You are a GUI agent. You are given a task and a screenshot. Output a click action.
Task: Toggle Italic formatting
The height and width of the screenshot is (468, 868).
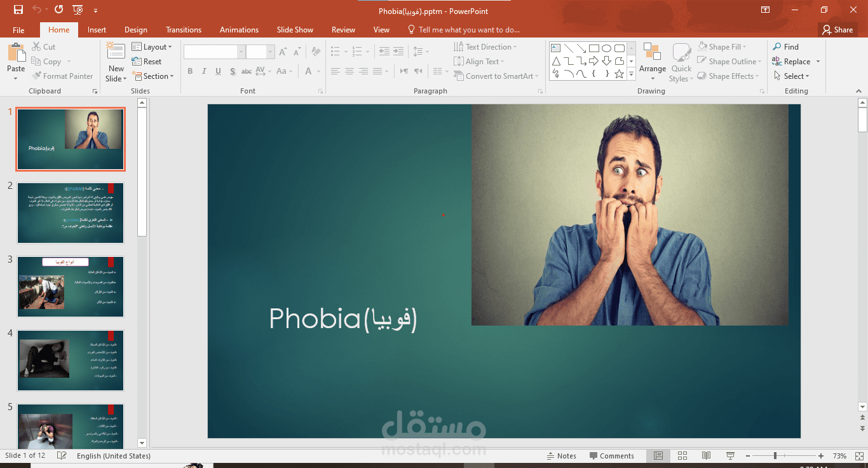tap(204, 71)
